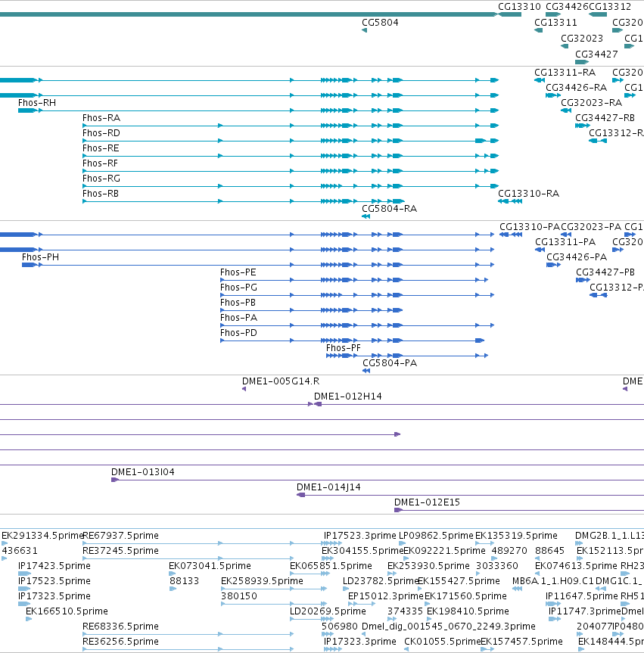Select the EK135319.5prime EST label
The height and width of the screenshot is (653, 644).
[516, 536]
